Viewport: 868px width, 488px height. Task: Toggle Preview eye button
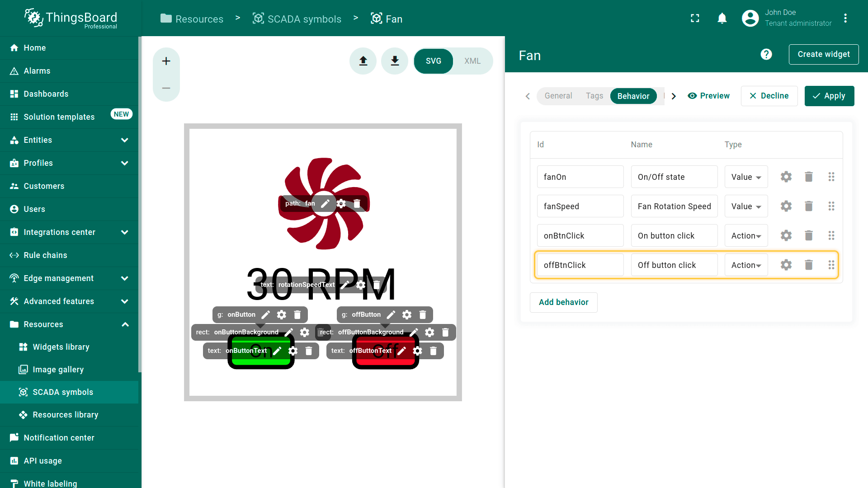(x=708, y=96)
